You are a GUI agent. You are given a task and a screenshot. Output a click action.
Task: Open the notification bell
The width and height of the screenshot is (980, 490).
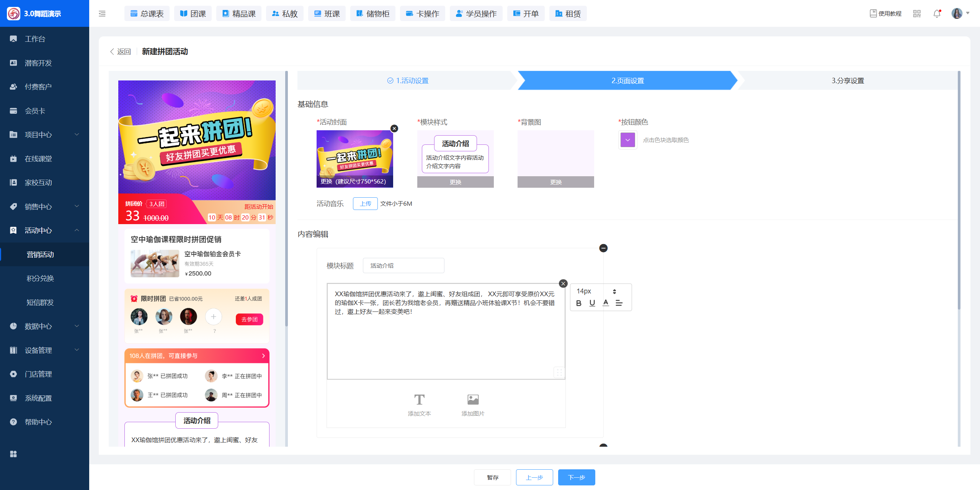tap(937, 14)
